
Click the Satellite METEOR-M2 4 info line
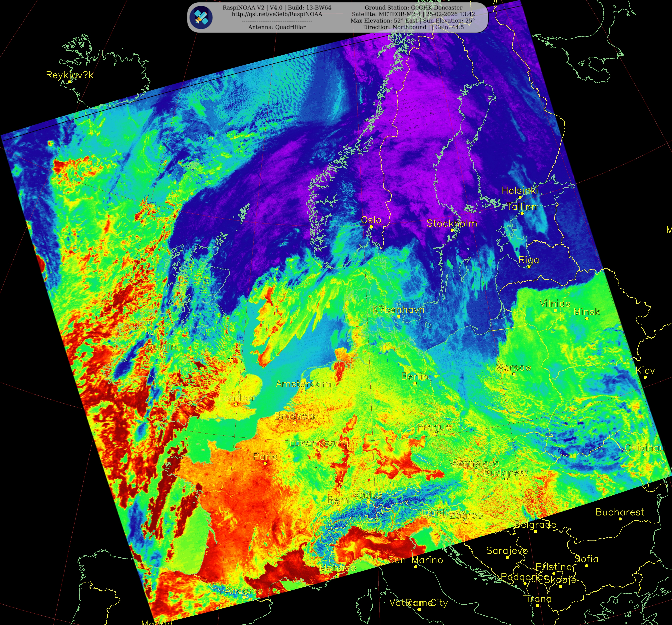coord(413,14)
